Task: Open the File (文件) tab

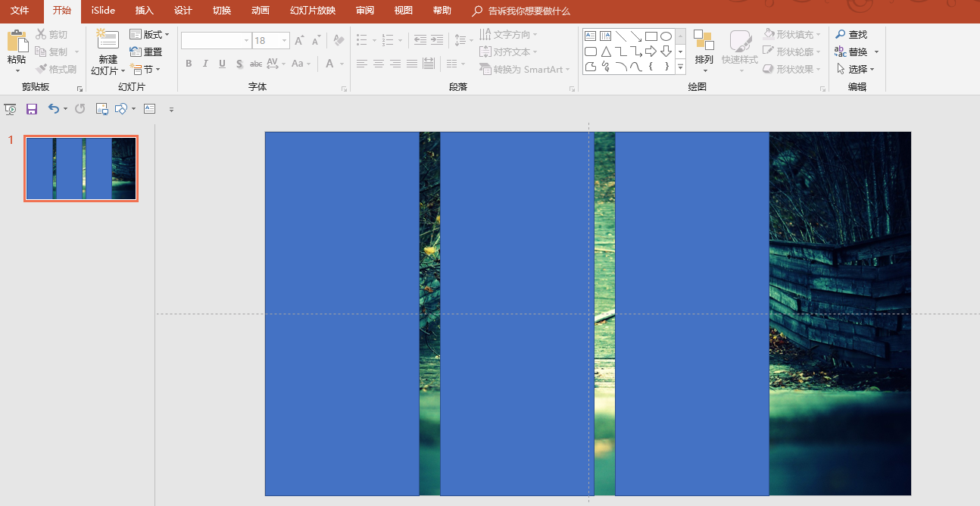Action: (20, 11)
